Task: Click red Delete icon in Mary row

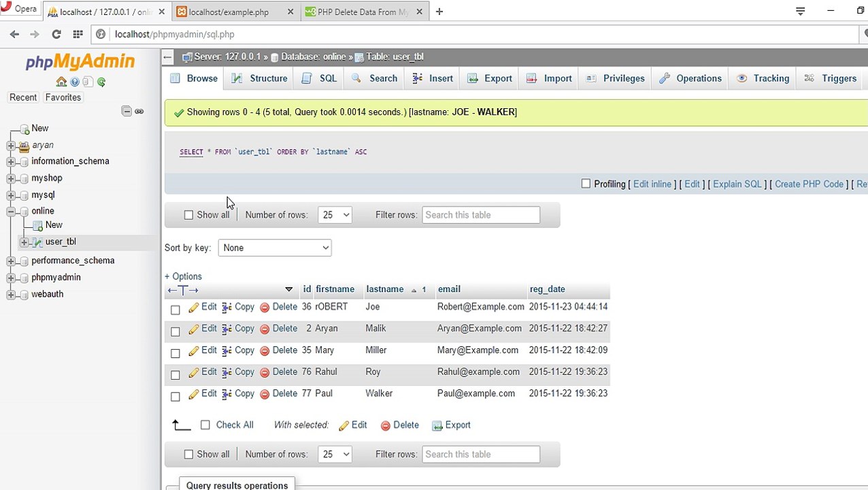Action: 265,351
